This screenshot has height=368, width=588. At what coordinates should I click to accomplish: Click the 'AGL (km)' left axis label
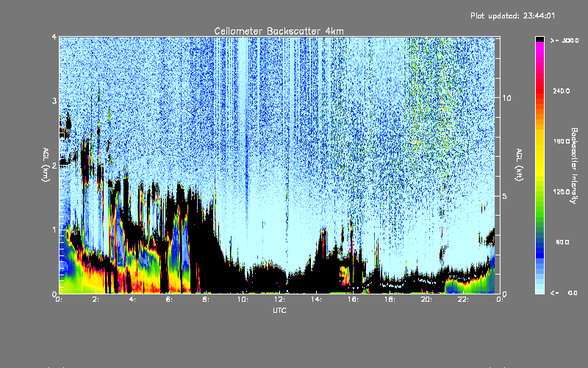click(x=46, y=165)
